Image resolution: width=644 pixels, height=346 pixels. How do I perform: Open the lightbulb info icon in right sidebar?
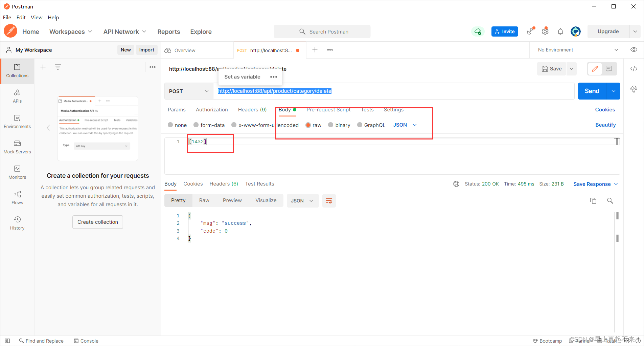(x=634, y=89)
